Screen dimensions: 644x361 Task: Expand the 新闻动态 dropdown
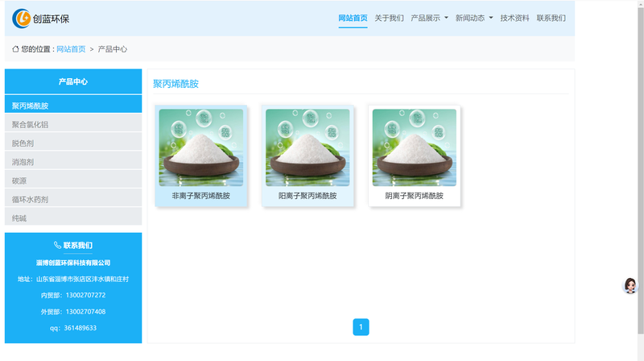point(474,18)
